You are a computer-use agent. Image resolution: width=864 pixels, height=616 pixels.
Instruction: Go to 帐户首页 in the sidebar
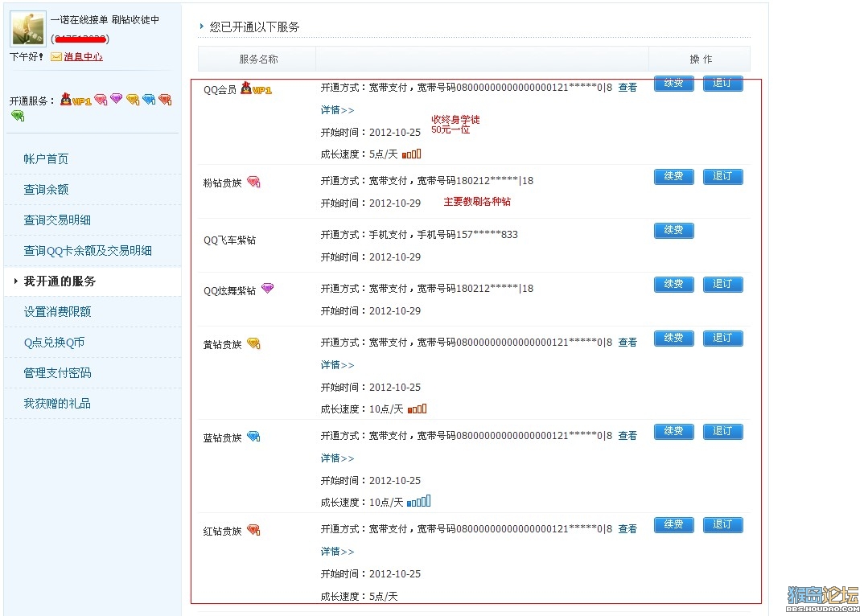[x=47, y=159]
